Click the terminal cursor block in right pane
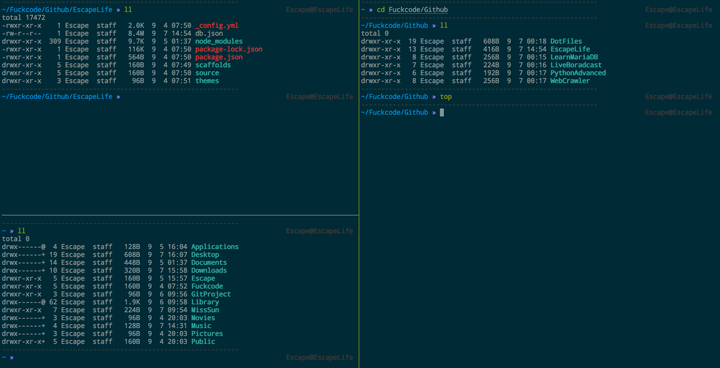 tap(442, 113)
